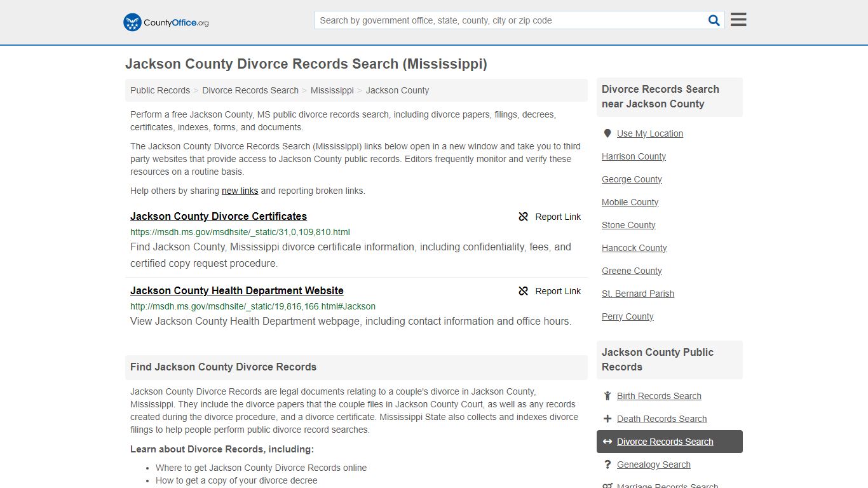Click 'Where to get Jackson County Divorce Records online'

click(261, 468)
